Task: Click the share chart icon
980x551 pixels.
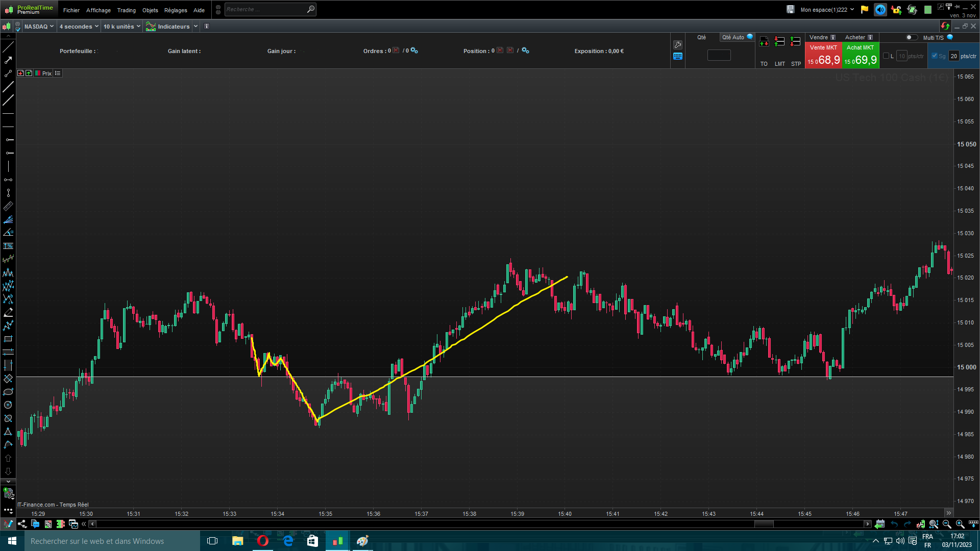Action: [22, 524]
